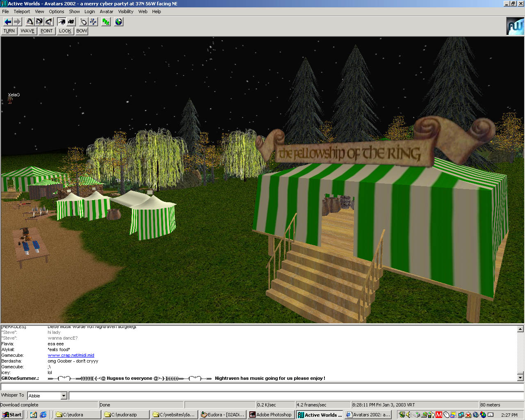Open the Teleport menu

pyautogui.click(x=22, y=11)
